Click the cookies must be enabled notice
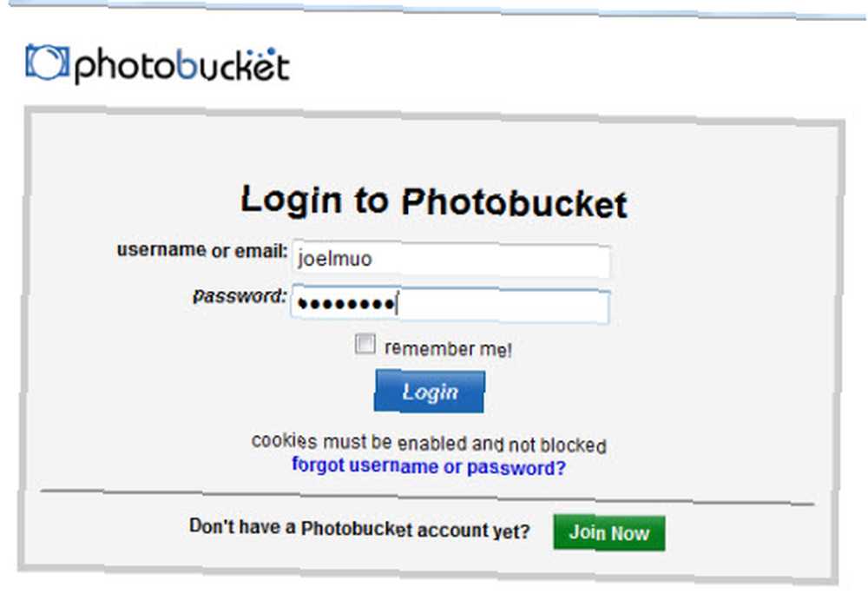Screen dimensions: 868x607 [x=429, y=443]
